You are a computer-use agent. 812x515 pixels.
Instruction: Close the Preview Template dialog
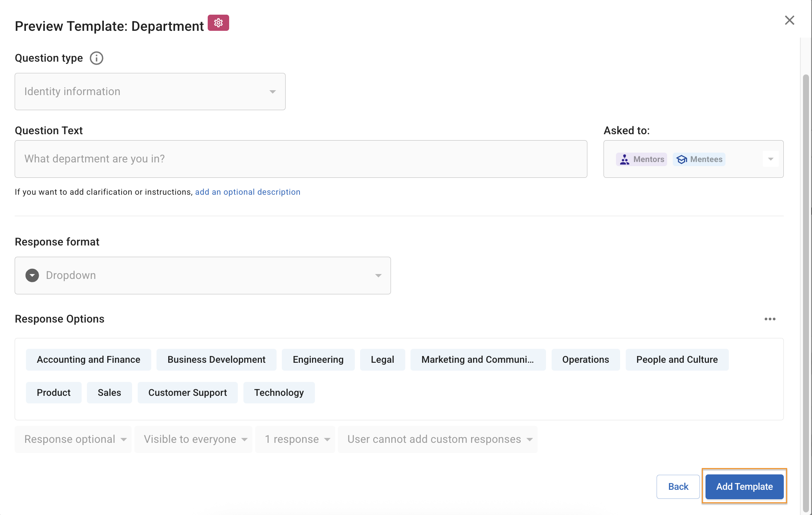789,20
